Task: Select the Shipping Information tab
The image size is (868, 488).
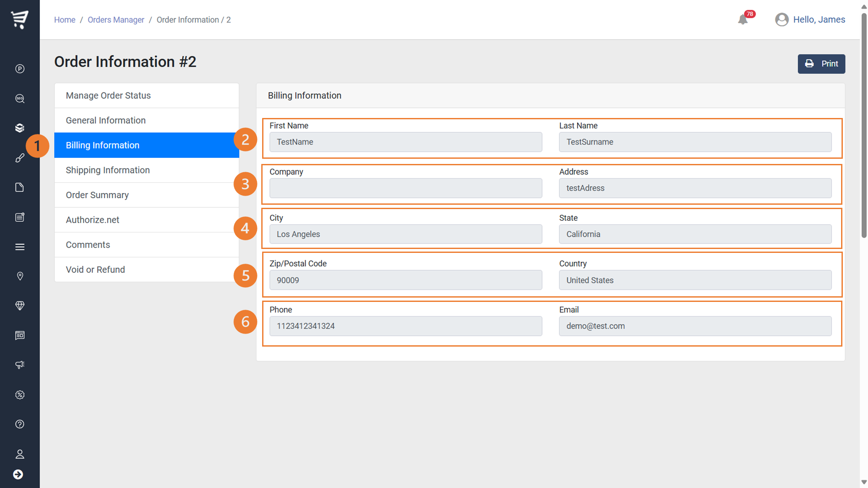Action: coord(108,170)
